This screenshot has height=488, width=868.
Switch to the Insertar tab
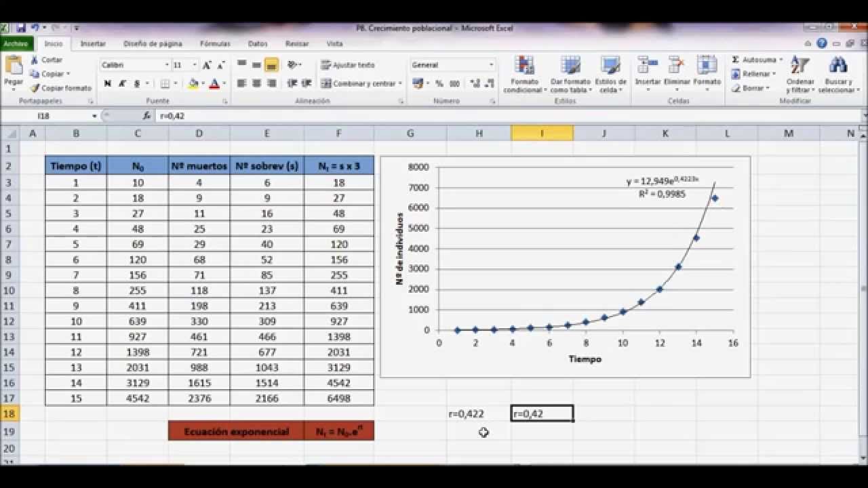pyautogui.click(x=93, y=43)
